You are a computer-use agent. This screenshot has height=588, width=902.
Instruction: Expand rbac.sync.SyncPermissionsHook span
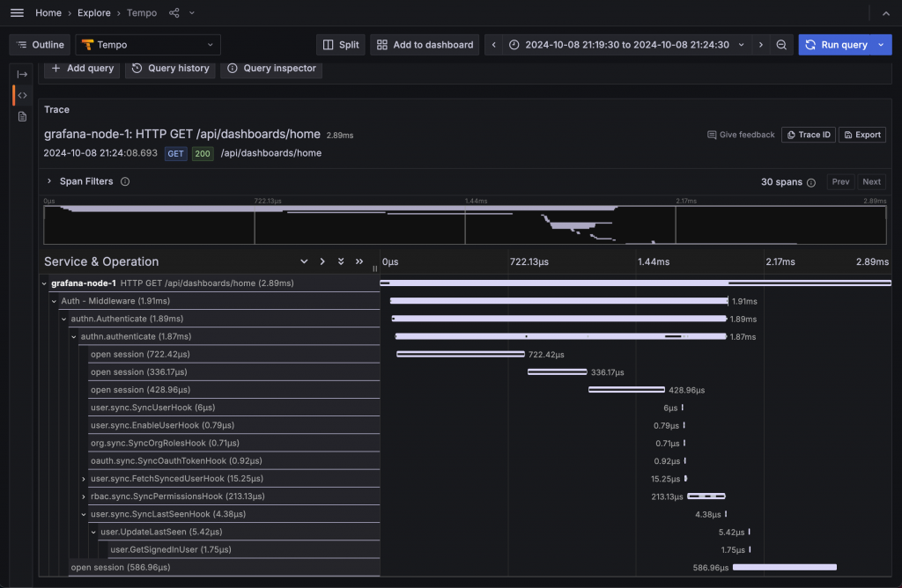84,496
